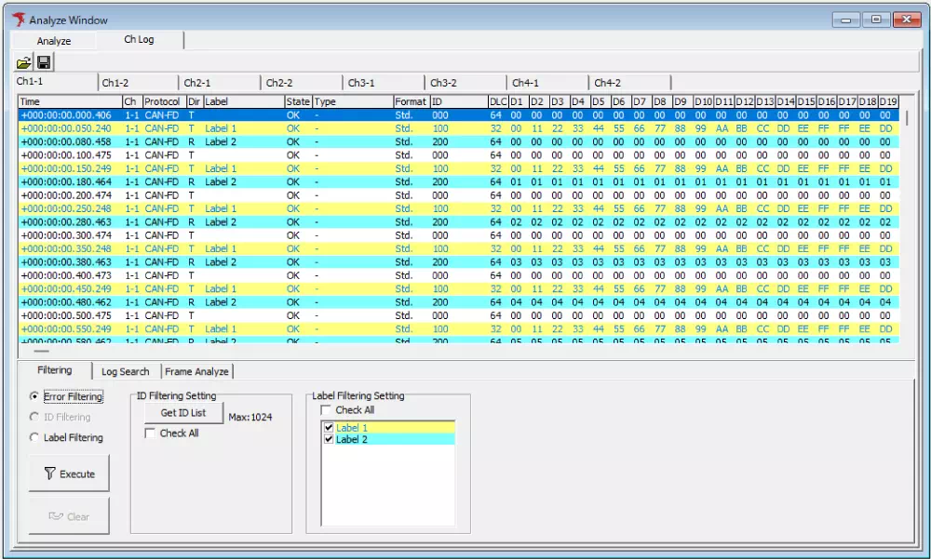931x560 pixels.
Task: Uncheck Label 2 in the label list
Action: pos(328,439)
